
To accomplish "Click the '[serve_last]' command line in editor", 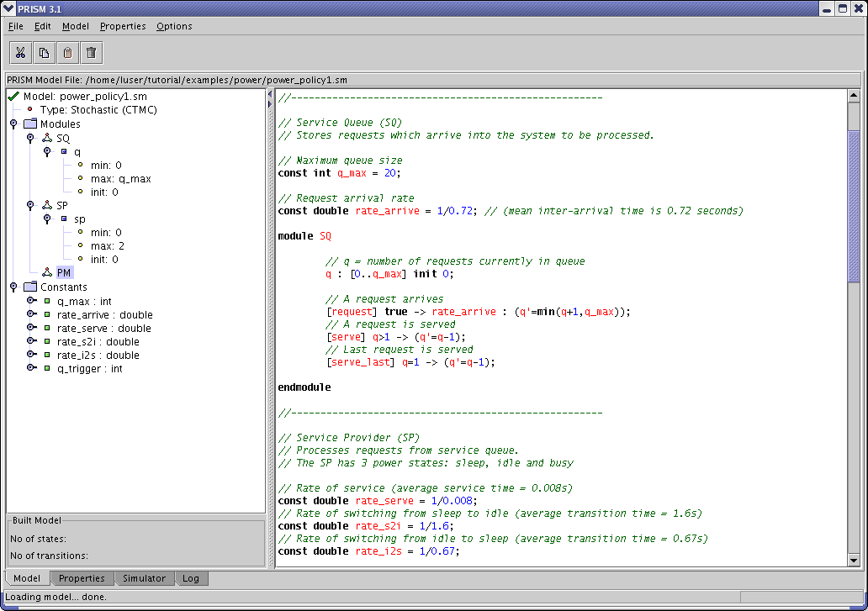I will point(410,362).
